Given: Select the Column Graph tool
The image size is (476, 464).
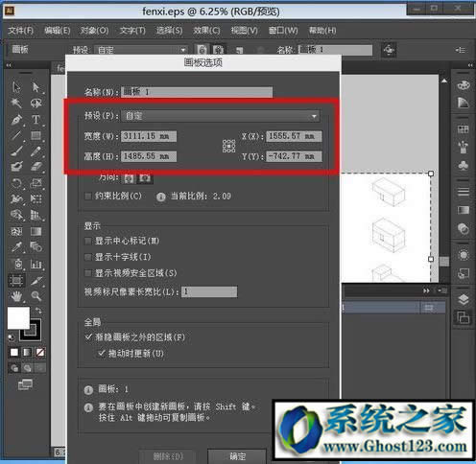Looking at the screenshot, I should (x=36, y=264).
